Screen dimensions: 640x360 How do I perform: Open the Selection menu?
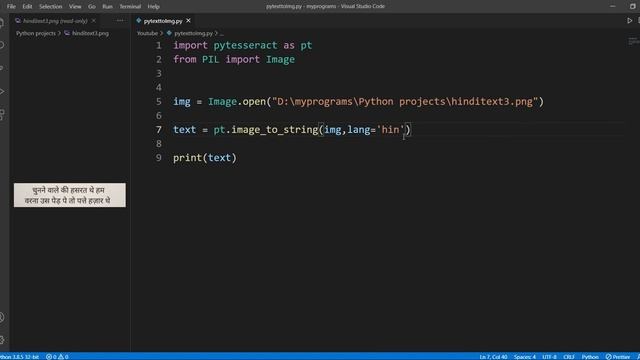pyautogui.click(x=51, y=7)
